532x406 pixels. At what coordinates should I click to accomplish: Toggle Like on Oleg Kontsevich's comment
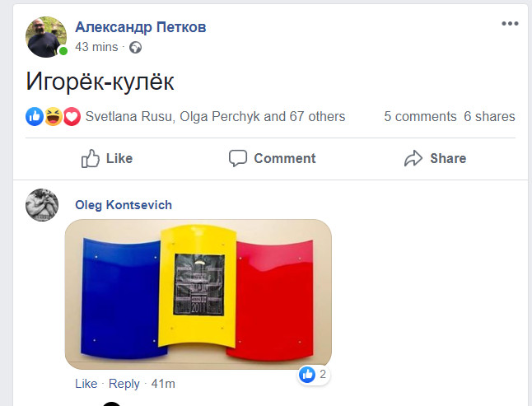tap(86, 384)
